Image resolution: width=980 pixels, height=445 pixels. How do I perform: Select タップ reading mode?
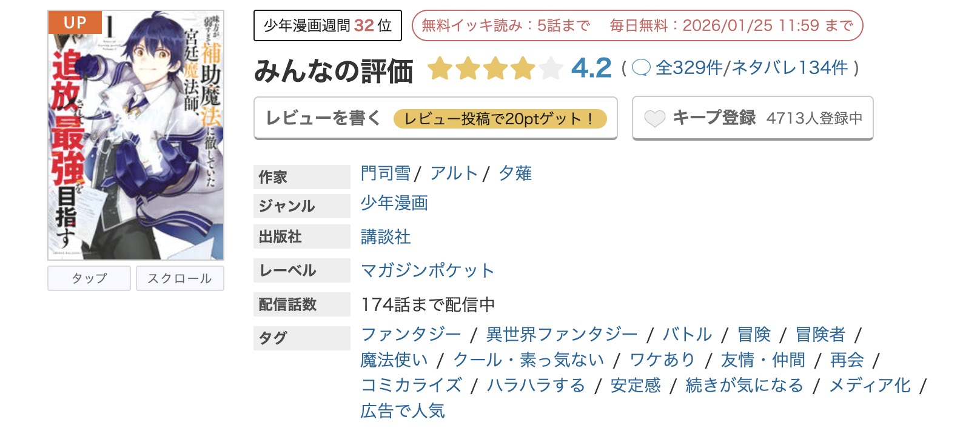coord(89,278)
